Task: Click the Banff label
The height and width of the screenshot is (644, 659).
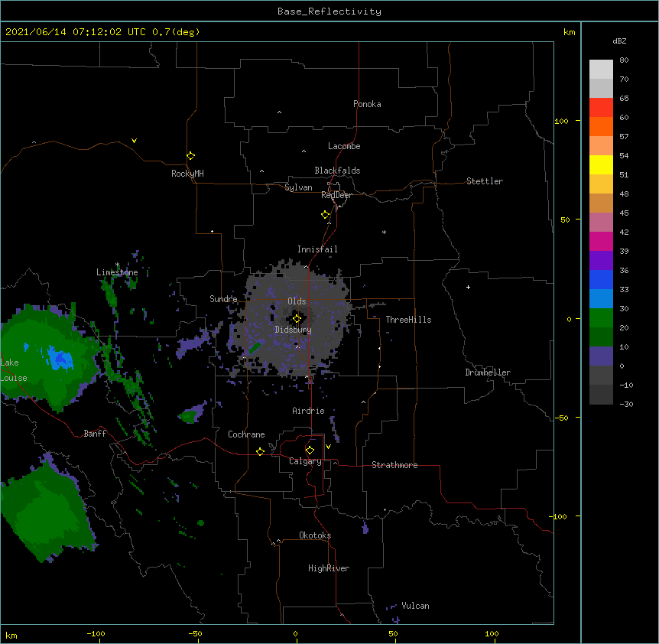Action: click(x=95, y=434)
